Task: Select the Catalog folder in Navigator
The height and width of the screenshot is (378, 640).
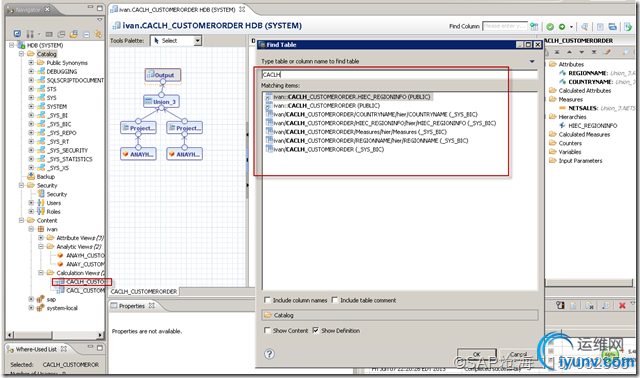Action: coord(47,54)
